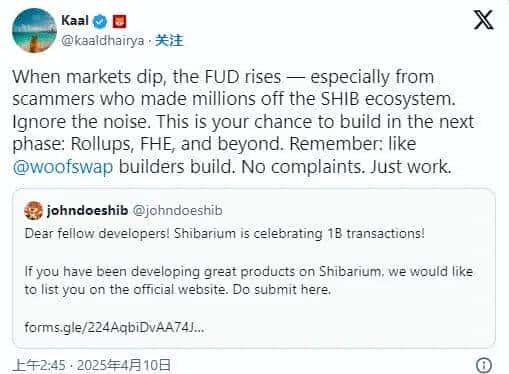Click the 2025年4月10日 date
The image size is (509, 374).
(124, 365)
